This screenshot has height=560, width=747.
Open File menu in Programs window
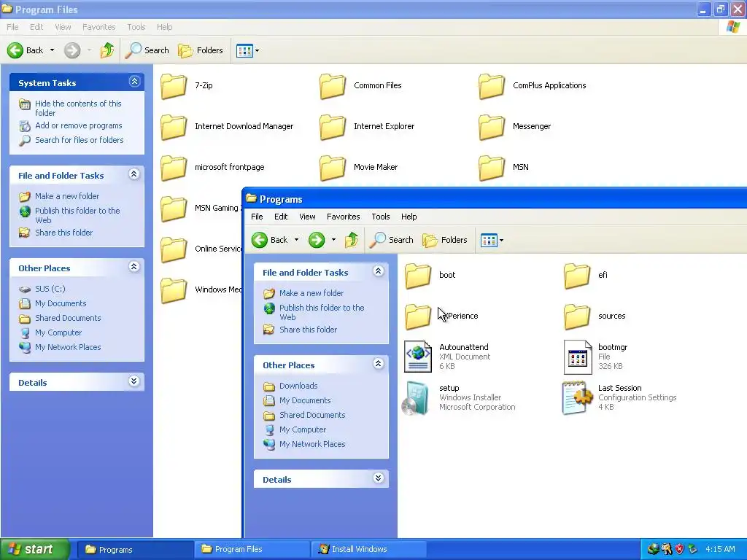click(x=257, y=217)
